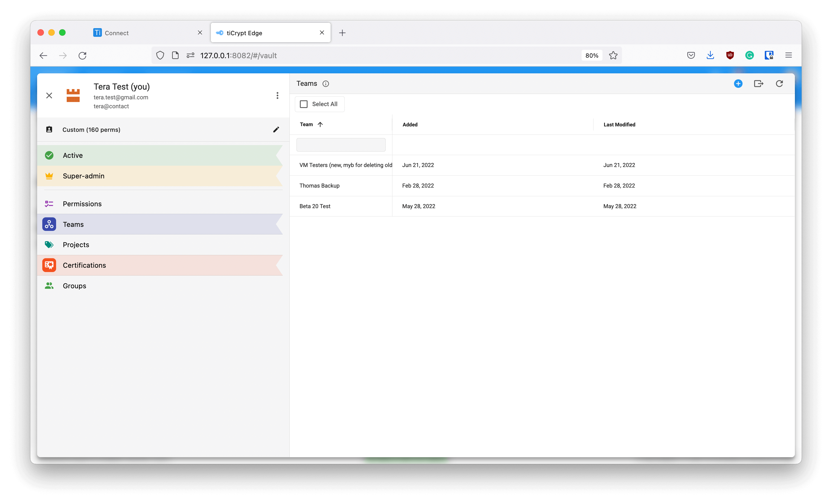Switch to the Connect browser tab
Screen dimensions: 832x504
click(x=117, y=33)
